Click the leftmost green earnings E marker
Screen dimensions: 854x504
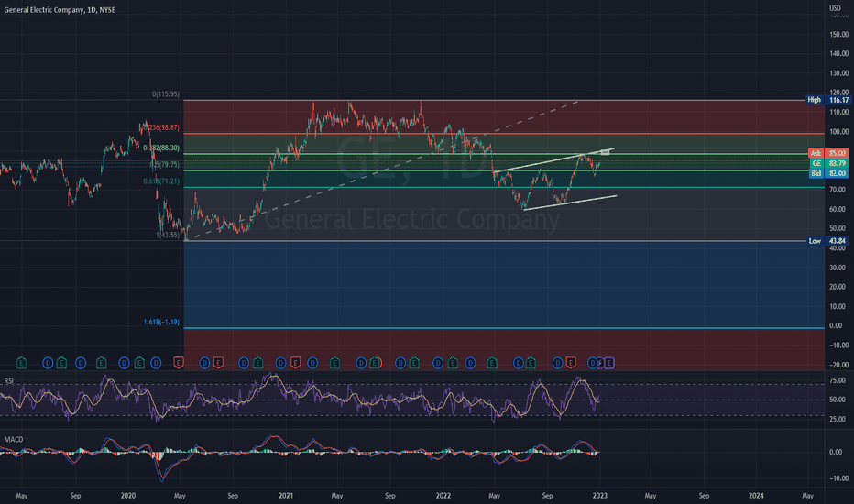pyautogui.click(x=21, y=363)
